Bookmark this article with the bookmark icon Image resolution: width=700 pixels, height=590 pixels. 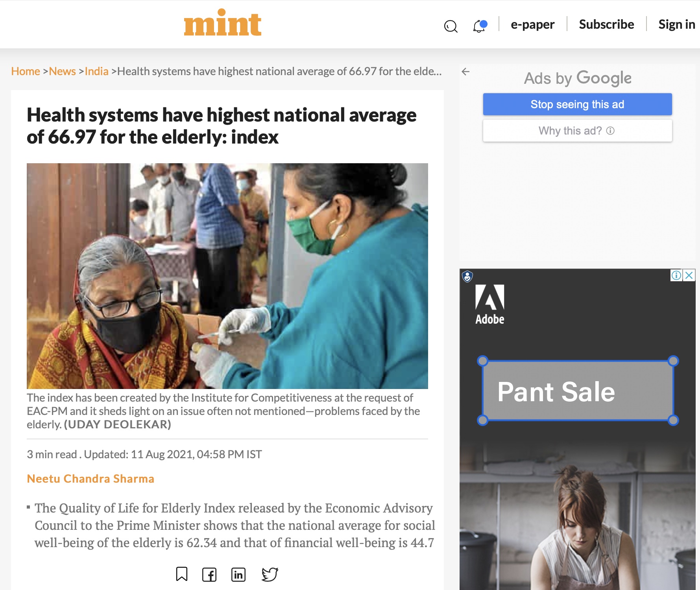pos(182,574)
